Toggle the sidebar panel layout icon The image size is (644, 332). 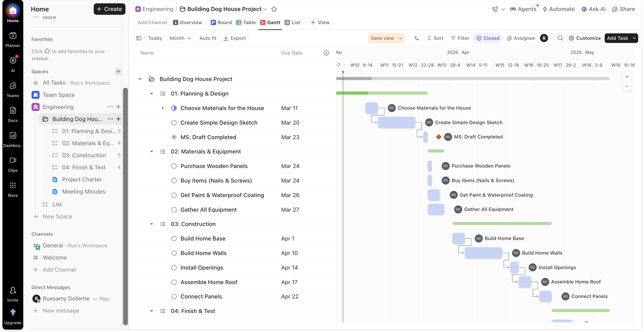pos(139,38)
